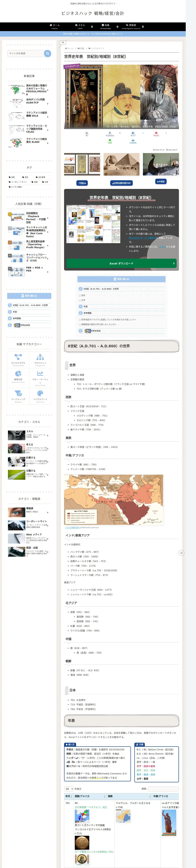The image size is (196, 868).
Task: Open Microsoft サービス規約 link
Action: (142, 238)
